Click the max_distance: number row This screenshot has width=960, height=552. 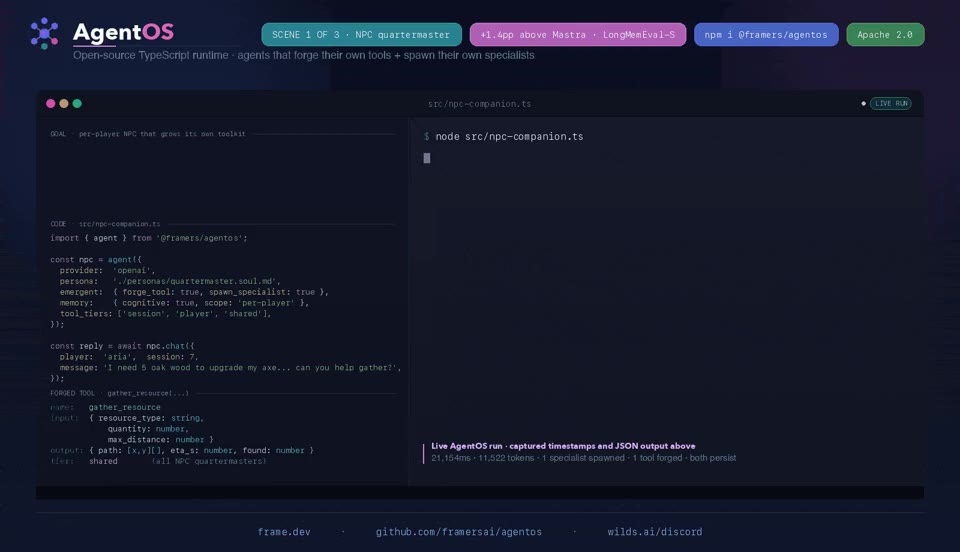(x=160, y=439)
